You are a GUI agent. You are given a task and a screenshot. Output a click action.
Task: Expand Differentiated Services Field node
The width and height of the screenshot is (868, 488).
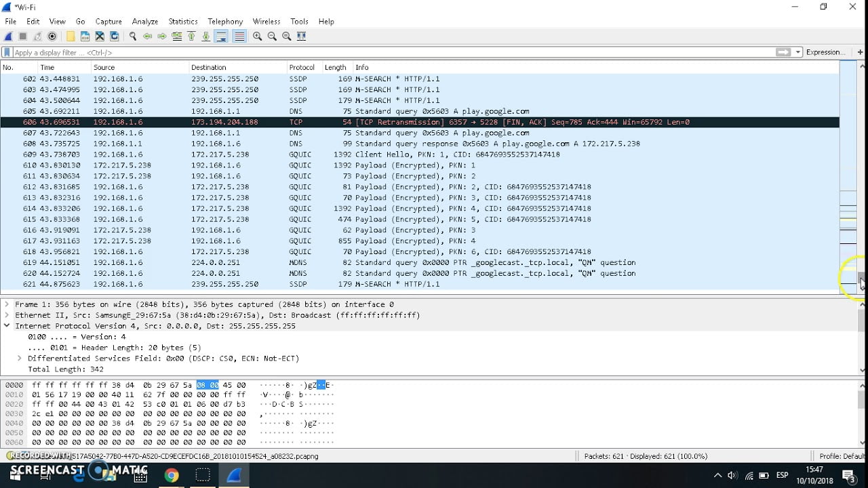(20, 359)
